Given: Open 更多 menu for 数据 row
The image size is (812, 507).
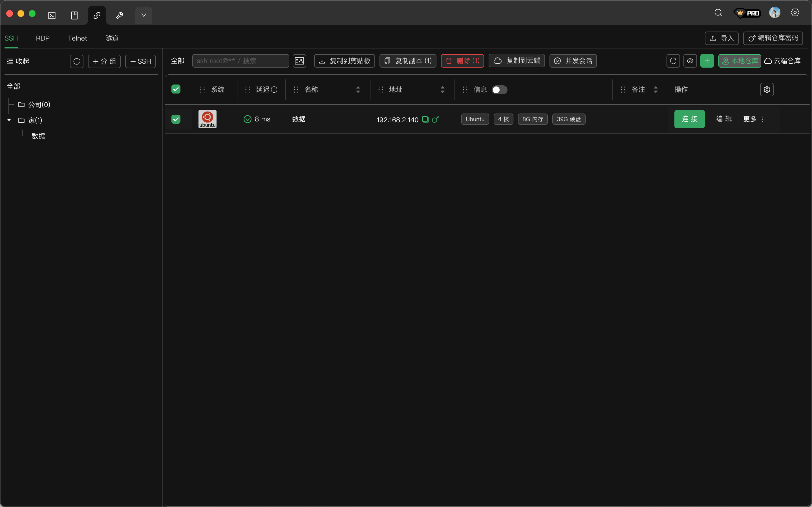Looking at the screenshot, I should (753, 119).
